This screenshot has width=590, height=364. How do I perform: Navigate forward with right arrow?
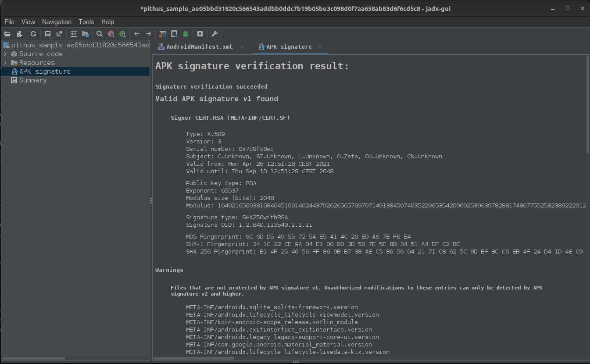(x=148, y=34)
